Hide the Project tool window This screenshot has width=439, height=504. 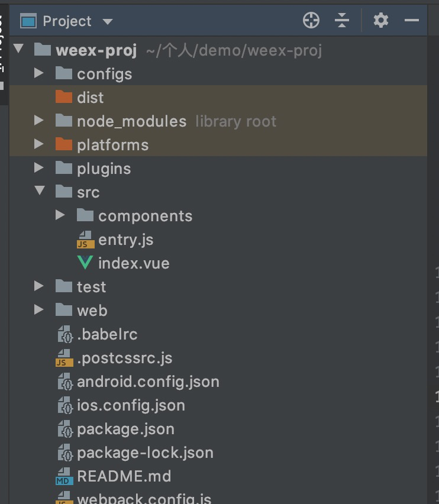tap(412, 20)
